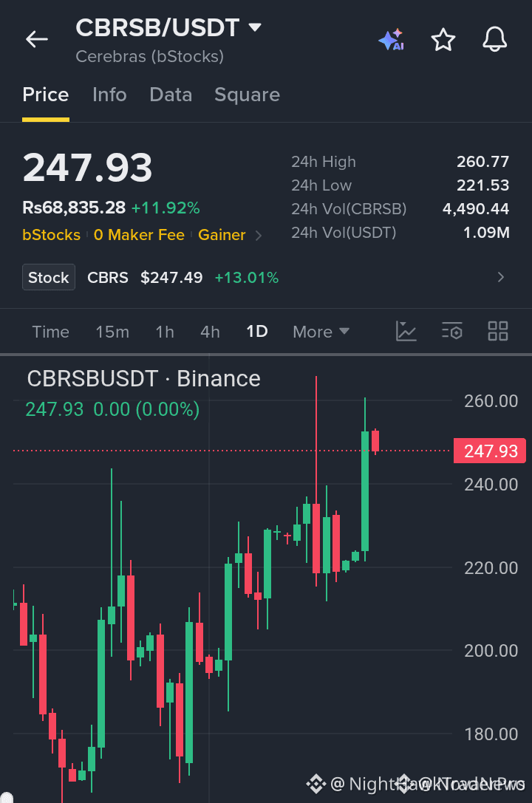This screenshot has height=803, width=532.
Task: Tap the 200.00 price axis label
Action: coord(491,651)
